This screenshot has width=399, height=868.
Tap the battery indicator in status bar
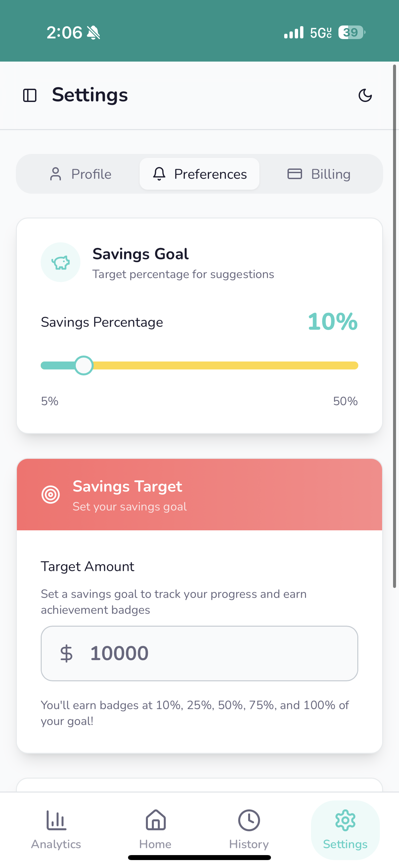[x=351, y=33]
